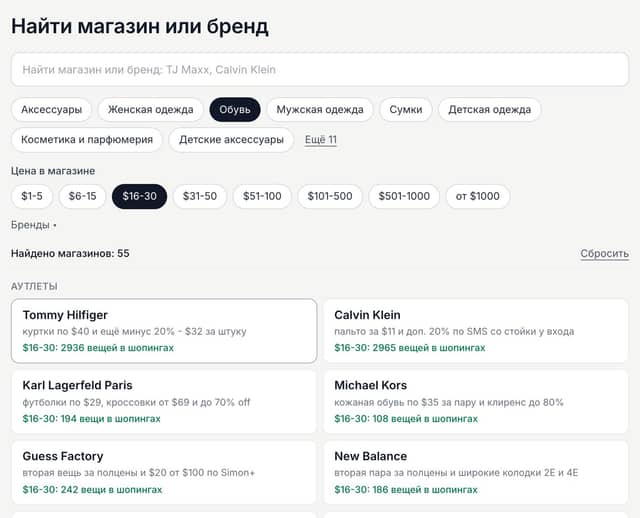Viewport: 640px width, 518px height.
Task: Choose the $31-50 price range
Action: coord(200,196)
